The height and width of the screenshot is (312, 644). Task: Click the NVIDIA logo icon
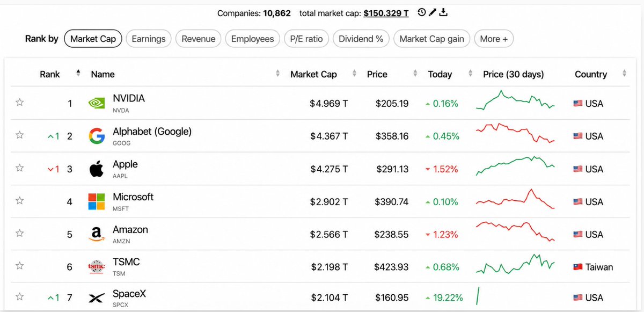click(x=97, y=103)
